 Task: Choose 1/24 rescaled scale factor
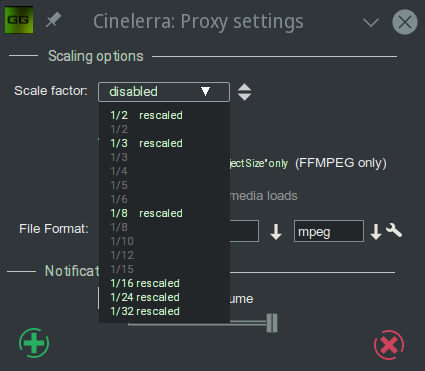(x=145, y=297)
